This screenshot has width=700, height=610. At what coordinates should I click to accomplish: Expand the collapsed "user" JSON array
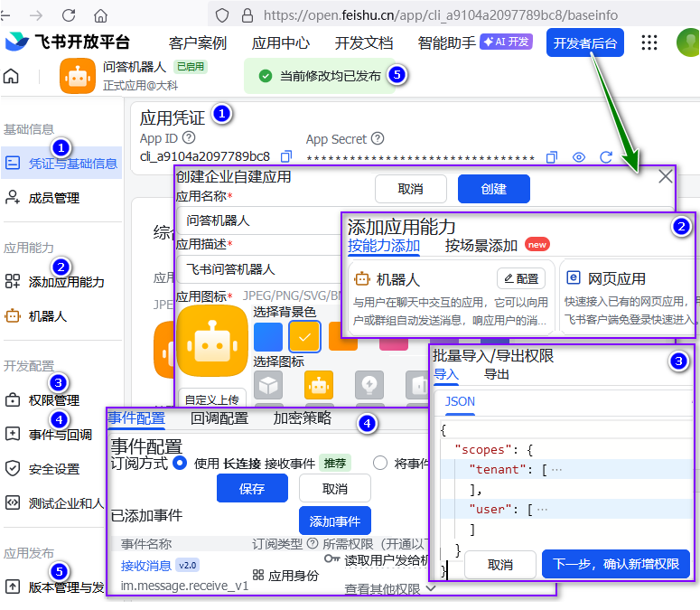coord(542,509)
